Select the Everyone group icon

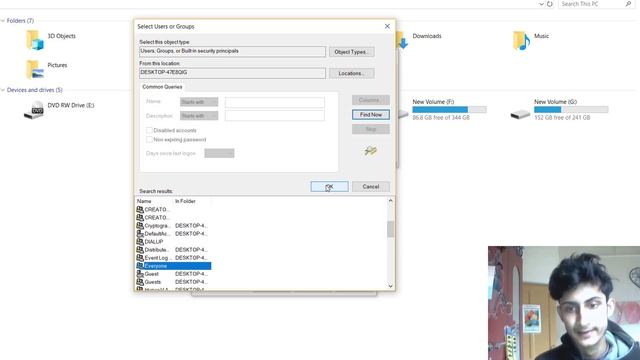point(140,266)
